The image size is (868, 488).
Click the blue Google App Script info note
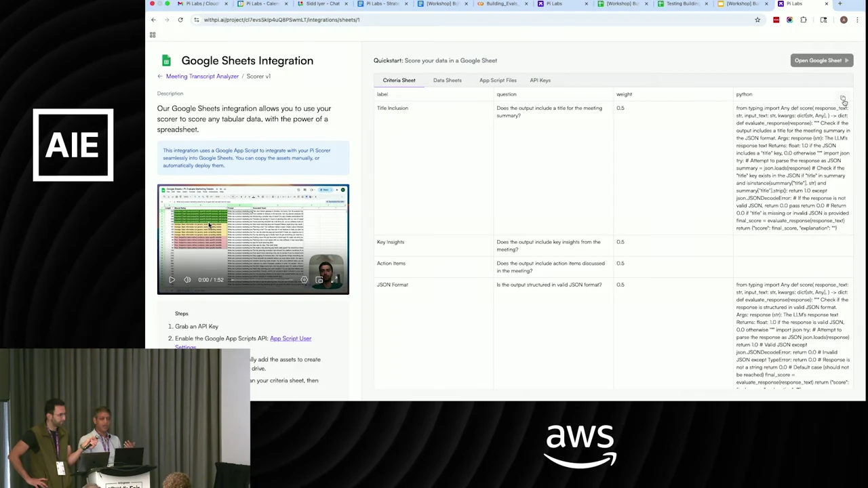[253, 158]
